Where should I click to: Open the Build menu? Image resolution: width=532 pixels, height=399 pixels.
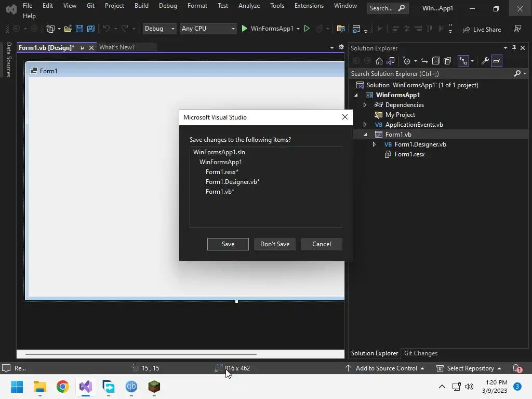141,6
